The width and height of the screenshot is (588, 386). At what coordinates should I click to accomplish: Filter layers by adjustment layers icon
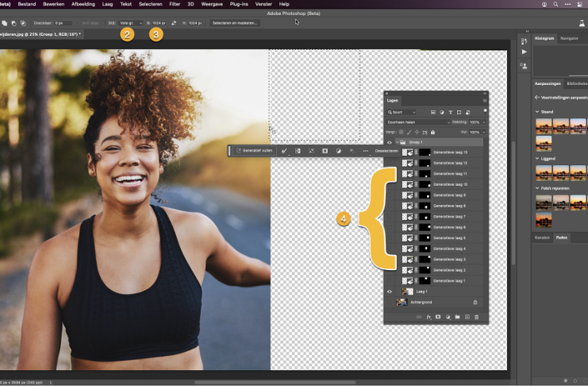[x=442, y=112]
